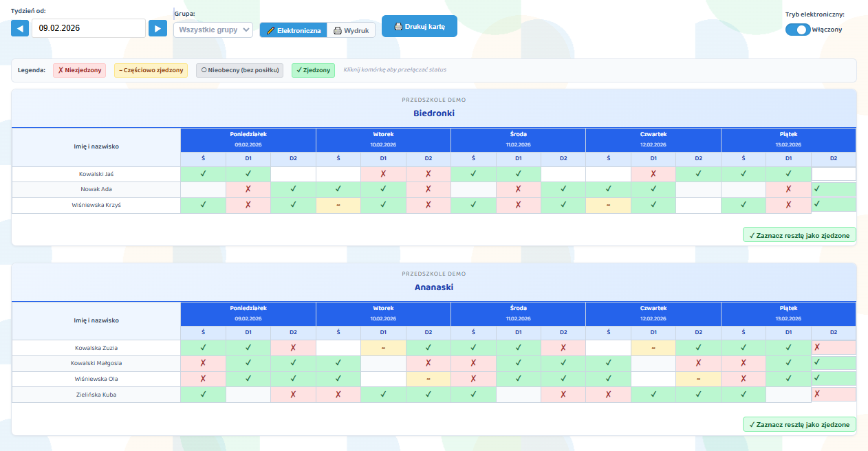Click the week start date field

tap(89, 28)
